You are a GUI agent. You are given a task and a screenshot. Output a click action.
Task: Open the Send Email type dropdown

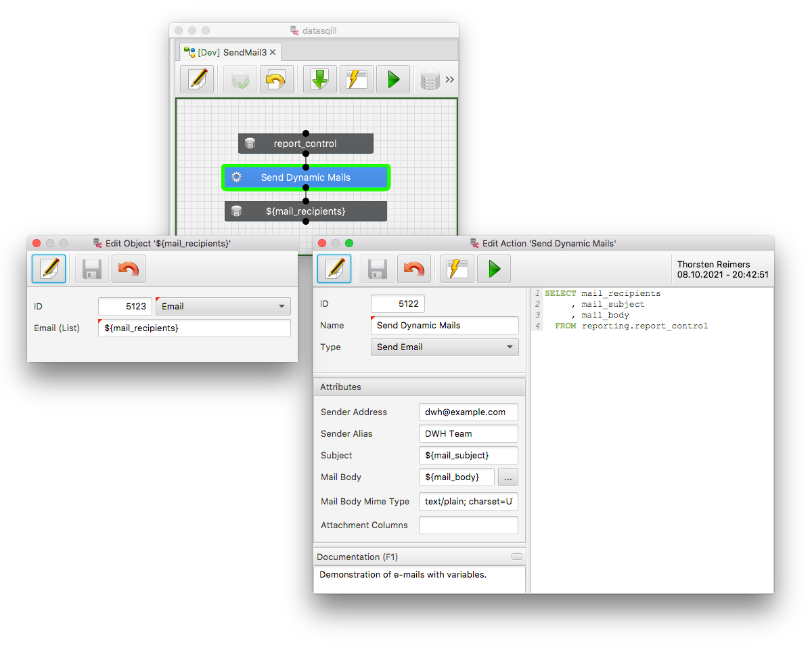point(445,347)
